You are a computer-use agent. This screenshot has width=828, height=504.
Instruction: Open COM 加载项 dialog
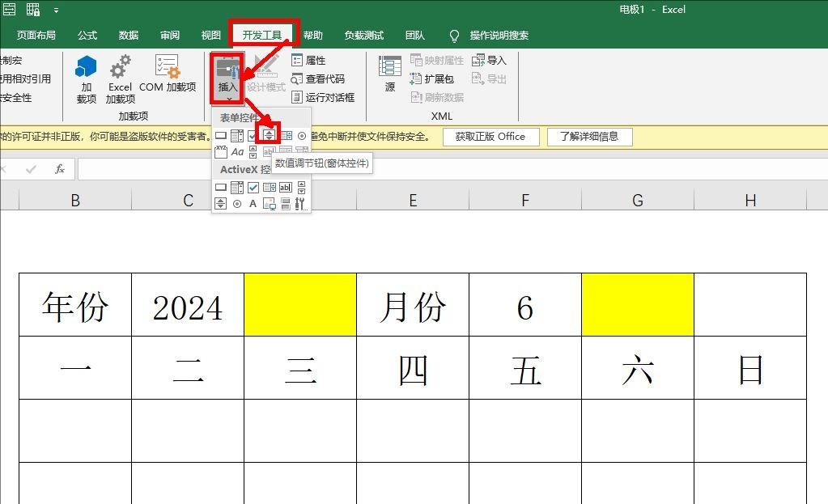pos(168,73)
